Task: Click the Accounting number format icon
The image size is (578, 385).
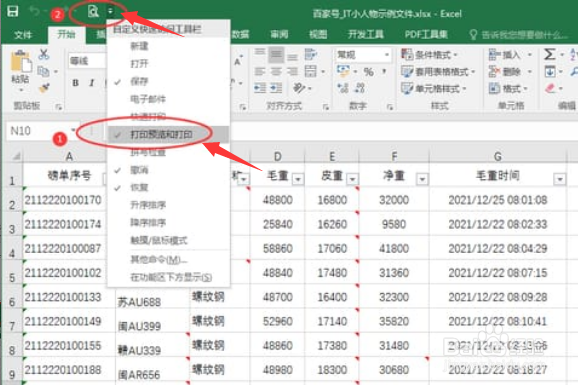Action: (x=343, y=71)
